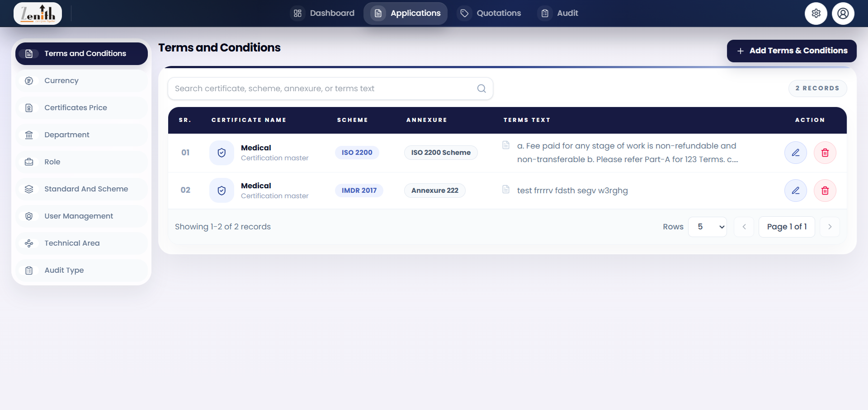Go to previous page arrow

pyautogui.click(x=744, y=227)
